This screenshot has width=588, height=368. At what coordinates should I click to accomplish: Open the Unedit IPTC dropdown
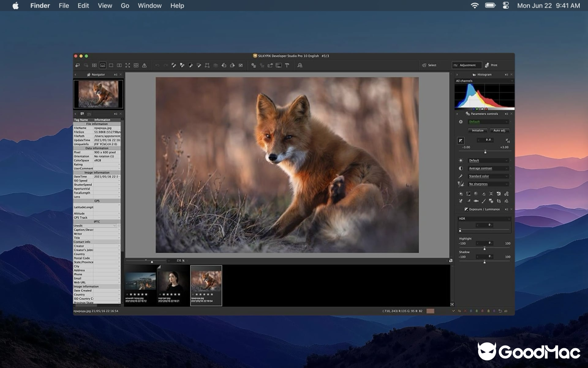[96, 226]
